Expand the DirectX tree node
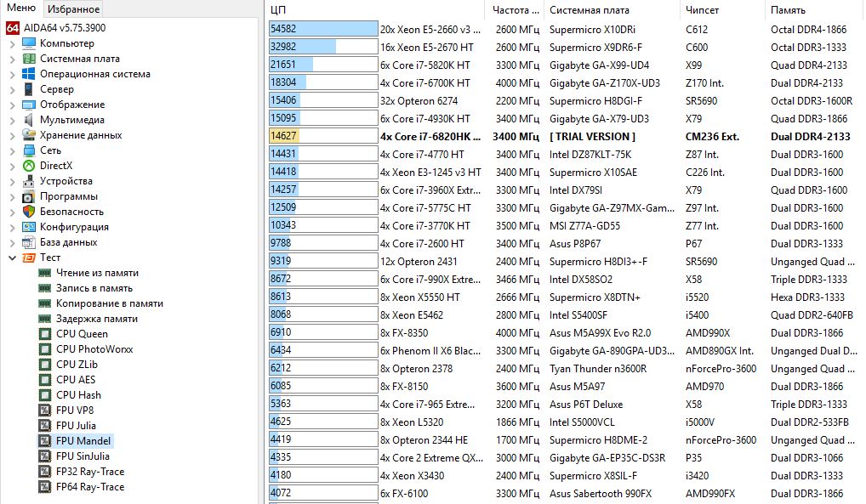This screenshot has width=866, height=504. (x=12, y=167)
